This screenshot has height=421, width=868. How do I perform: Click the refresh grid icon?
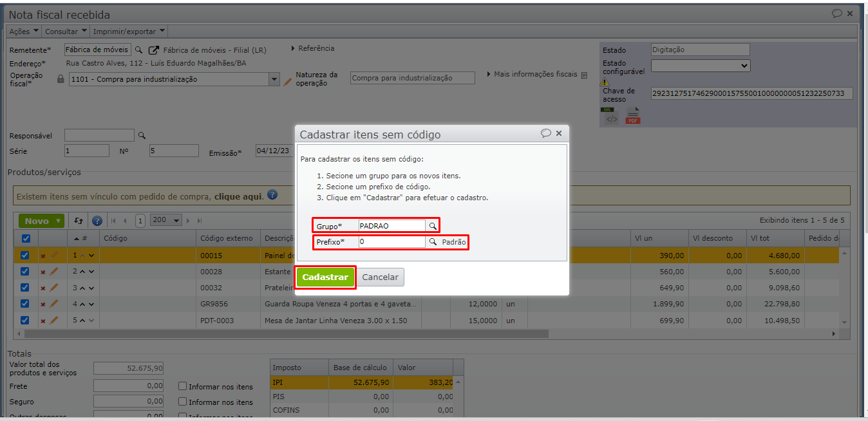click(79, 221)
